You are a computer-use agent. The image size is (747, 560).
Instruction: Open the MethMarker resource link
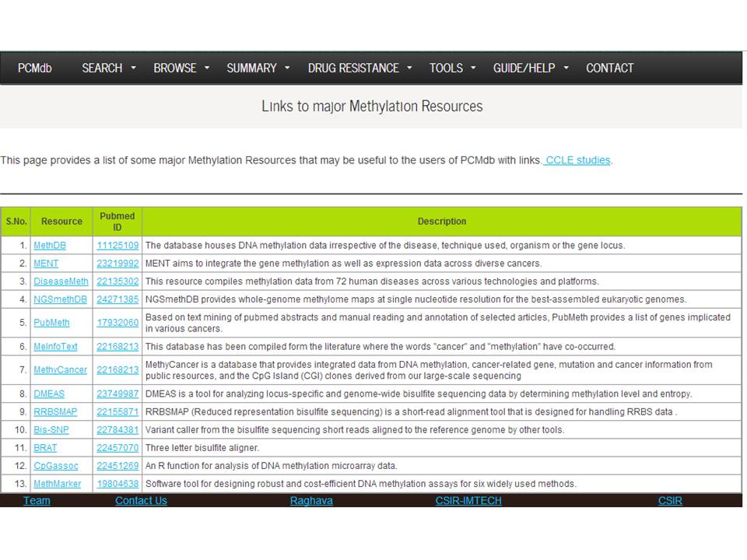tap(57, 484)
